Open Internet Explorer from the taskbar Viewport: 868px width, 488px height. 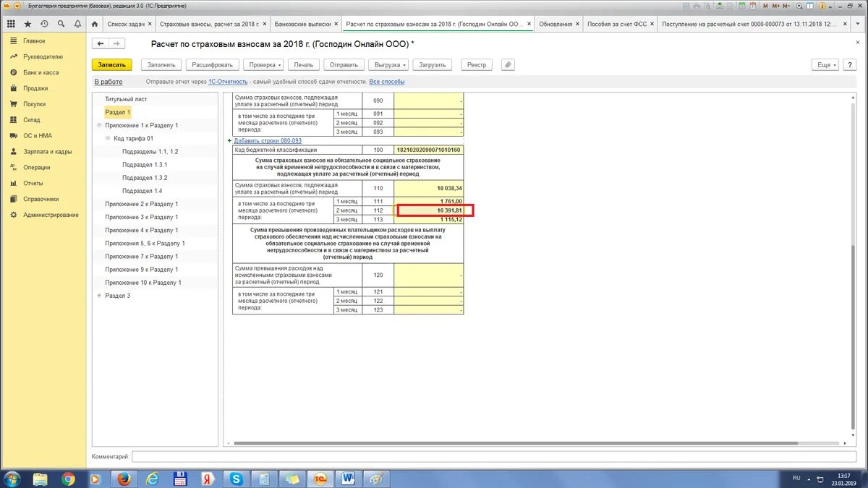153,479
